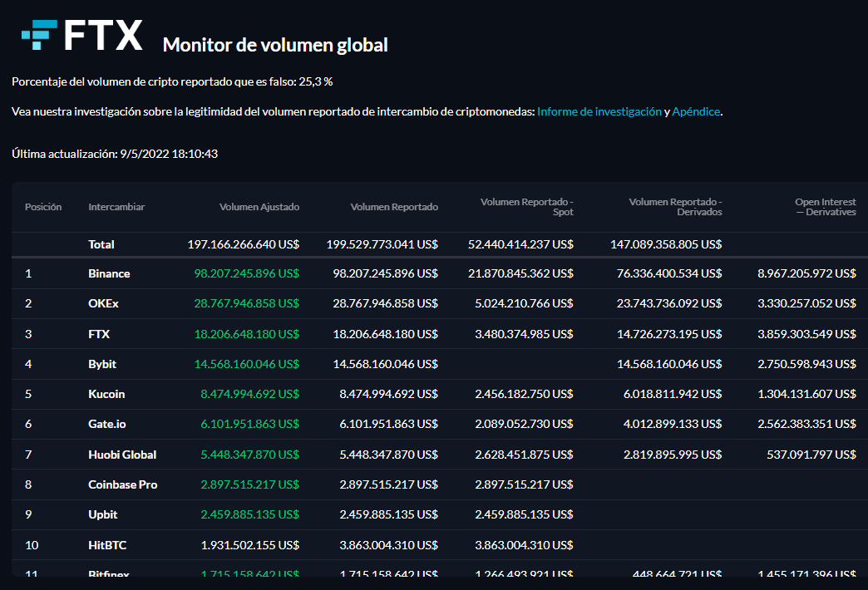Select the HitBTC exchange name
Image resolution: width=868 pixels, height=590 pixels.
(x=107, y=545)
